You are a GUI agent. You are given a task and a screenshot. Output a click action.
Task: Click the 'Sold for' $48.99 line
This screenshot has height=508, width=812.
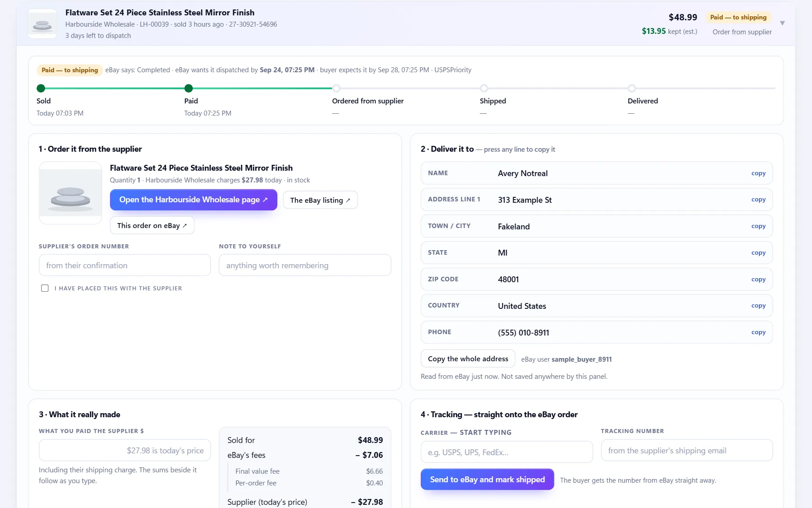[x=305, y=440]
